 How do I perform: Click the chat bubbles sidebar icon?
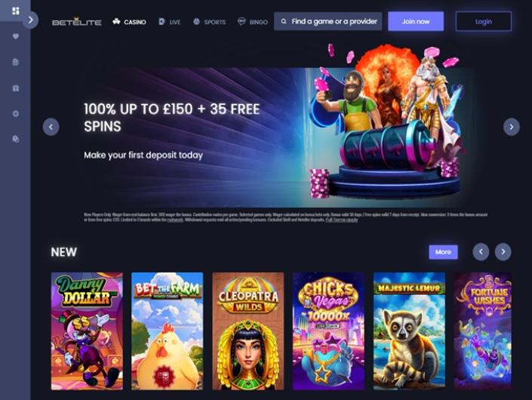[x=16, y=139]
